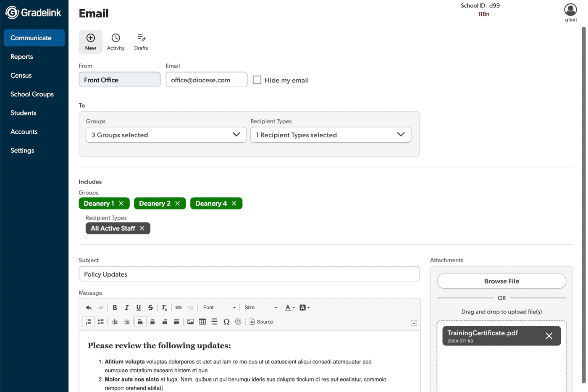Open the emoji smiley picker
Screen dimensions: 588x392
(x=238, y=322)
